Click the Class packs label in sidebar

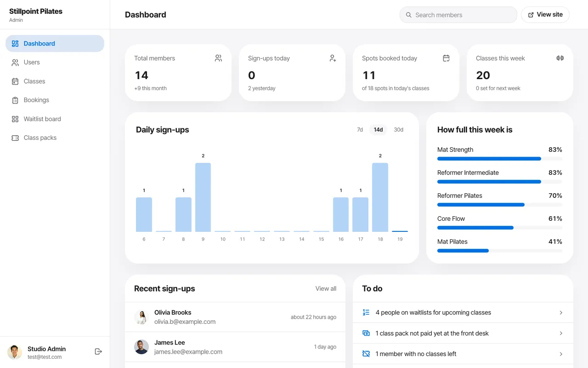[40, 138]
